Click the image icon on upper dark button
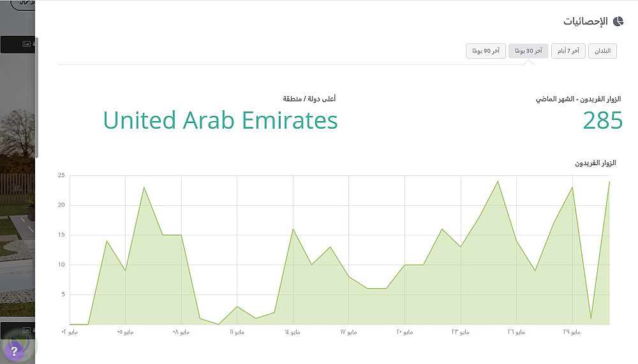The image size is (638, 364). tap(26, 44)
